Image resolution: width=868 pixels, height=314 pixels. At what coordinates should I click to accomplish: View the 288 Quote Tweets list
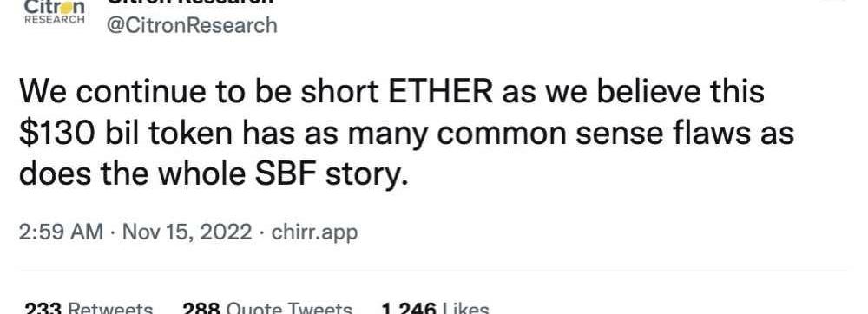tap(267, 308)
